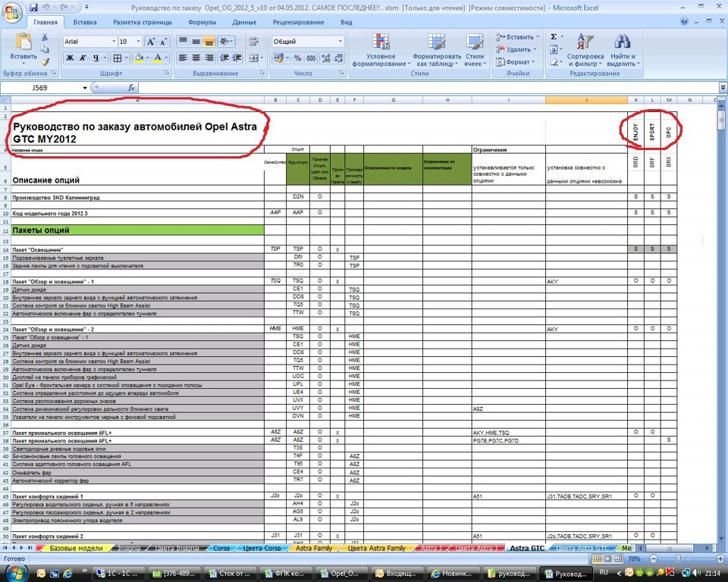Decrease the cell indent
This screenshot has height=582, width=728.
coord(224,58)
